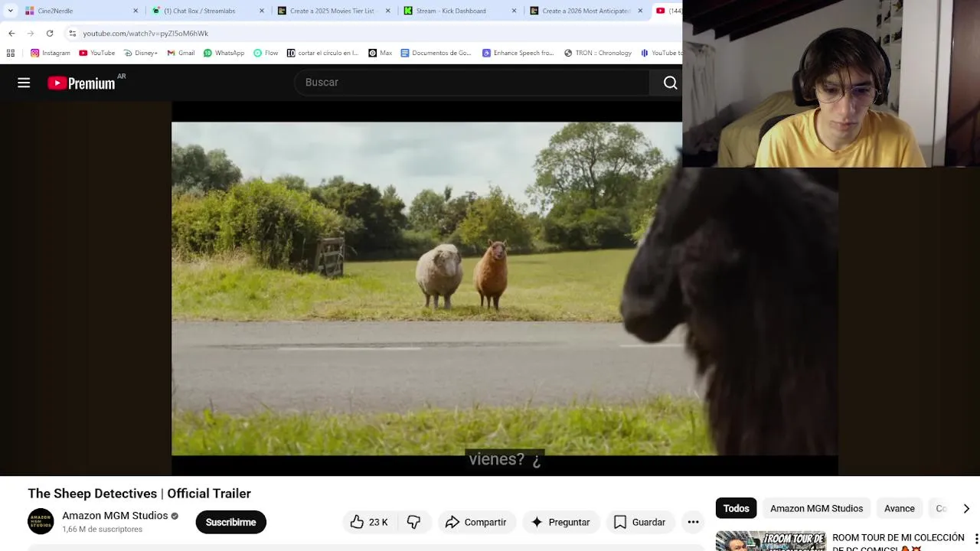The image size is (980, 551).
Task: Save video with Guardar button
Action: pos(639,522)
